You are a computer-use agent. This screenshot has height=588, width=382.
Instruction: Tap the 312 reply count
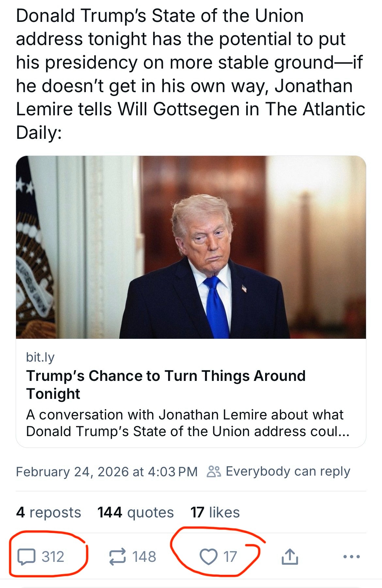point(53,557)
